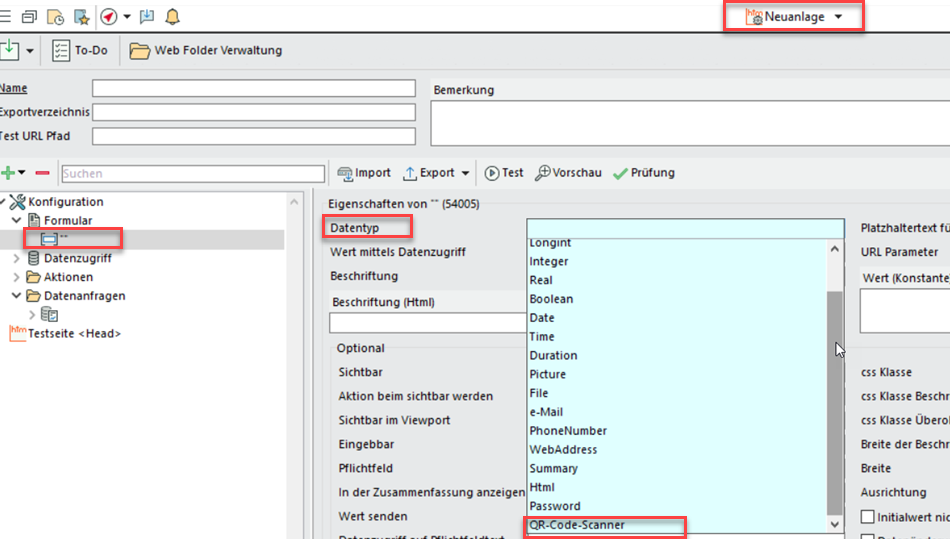The width and height of the screenshot is (950, 539).
Task: Open the favorites star document icon
Action: (x=82, y=17)
